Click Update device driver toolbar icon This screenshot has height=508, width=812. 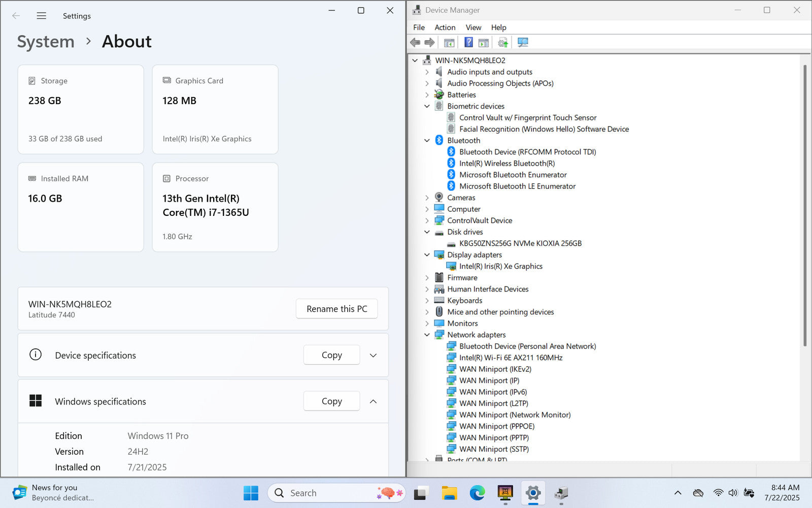coord(503,42)
